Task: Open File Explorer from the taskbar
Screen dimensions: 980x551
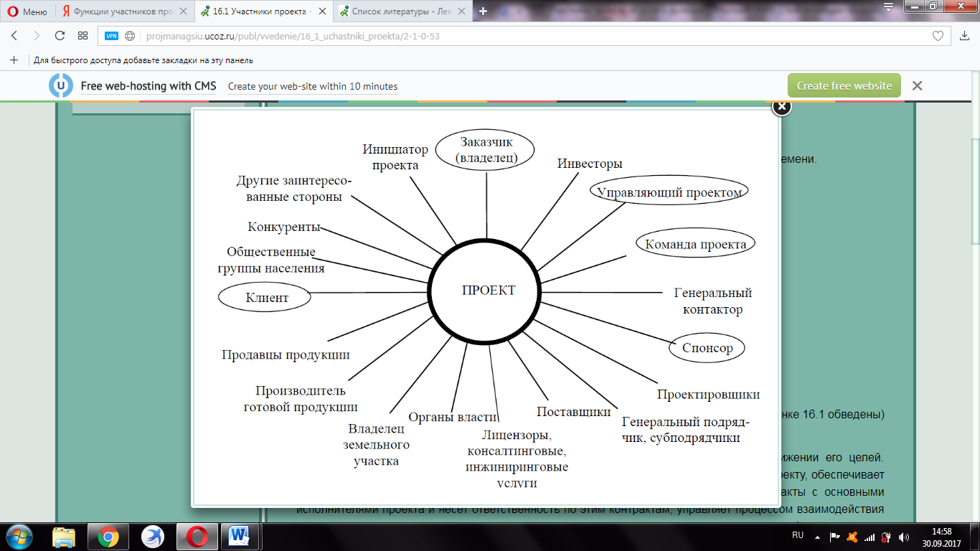Action: point(65,537)
